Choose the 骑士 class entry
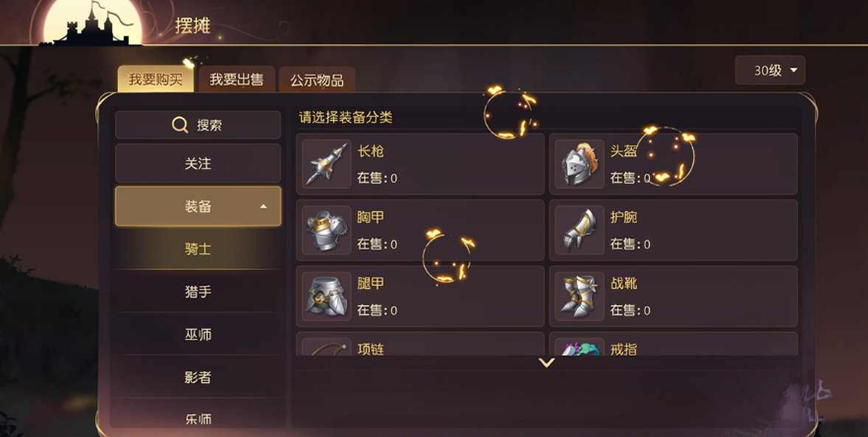Viewport: 868px width, 437px height. coord(199,248)
